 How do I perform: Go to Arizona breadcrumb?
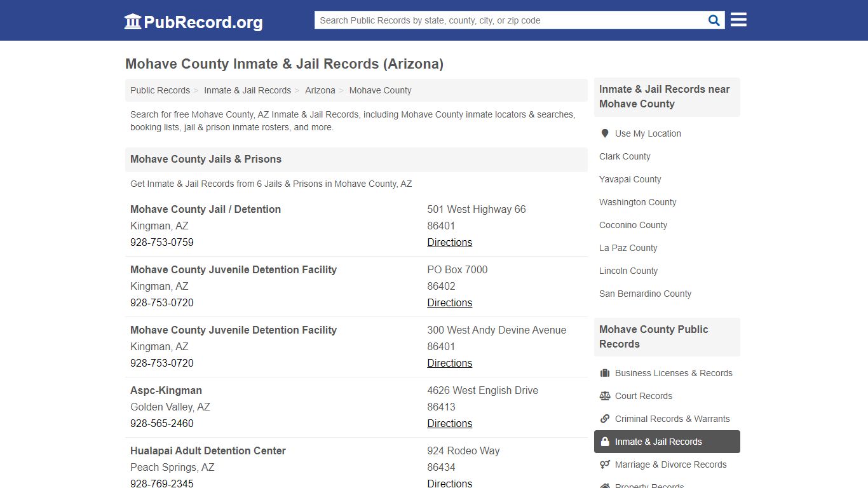coord(320,90)
